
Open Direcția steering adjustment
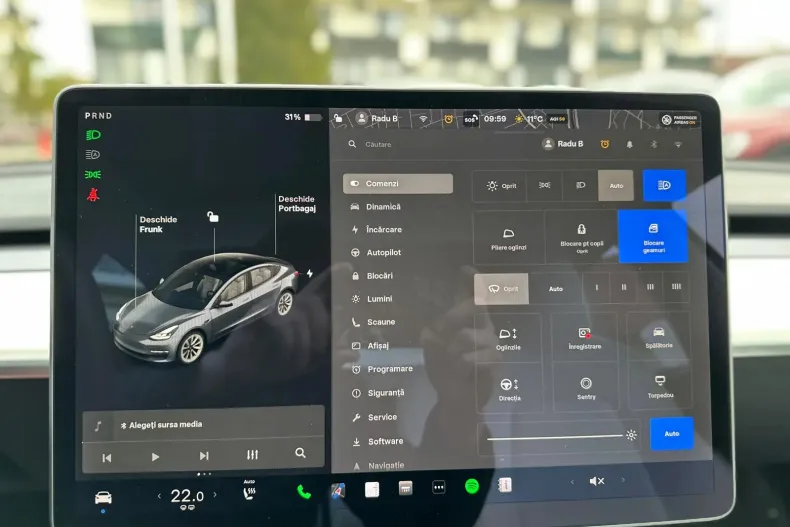[x=509, y=389]
